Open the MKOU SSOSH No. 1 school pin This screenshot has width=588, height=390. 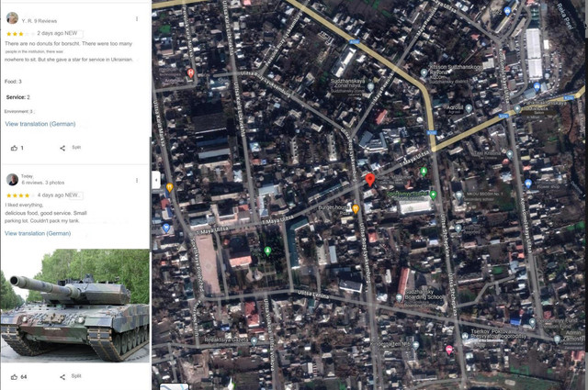[459, 195]
